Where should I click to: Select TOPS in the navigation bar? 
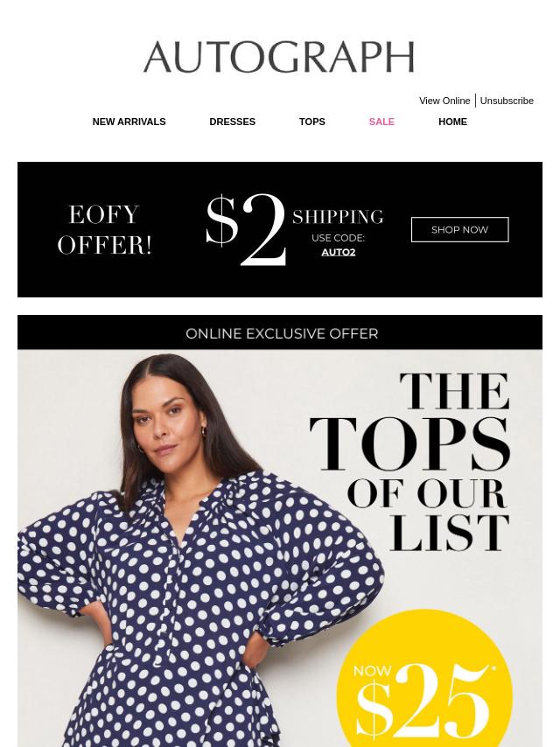pyautogui.click(x=312, y=122)
